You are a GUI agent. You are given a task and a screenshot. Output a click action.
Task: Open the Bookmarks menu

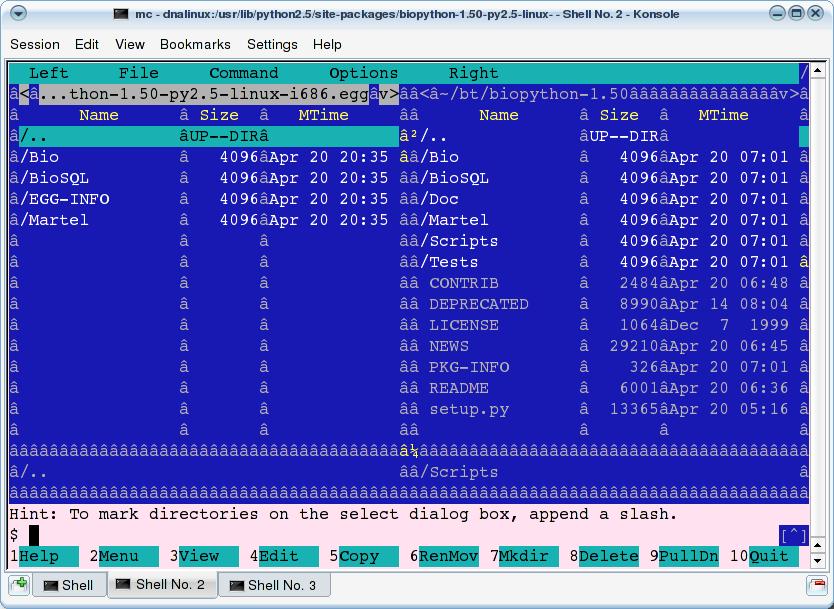195,44
